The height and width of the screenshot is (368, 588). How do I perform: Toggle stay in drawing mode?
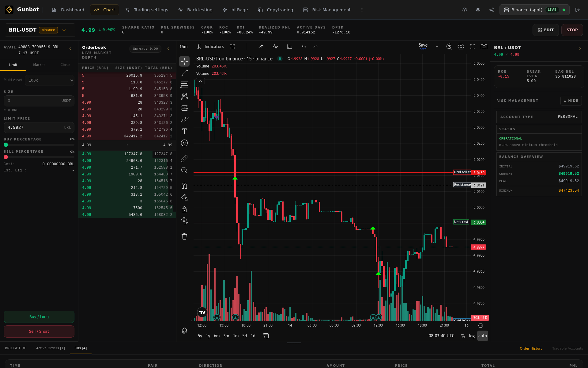tap(184, 197)
